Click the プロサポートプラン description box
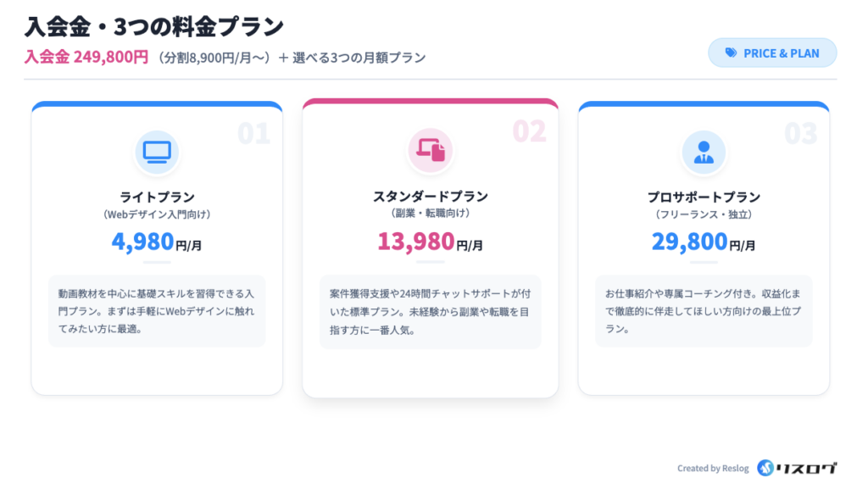868x484 pixels. [704, 310]
